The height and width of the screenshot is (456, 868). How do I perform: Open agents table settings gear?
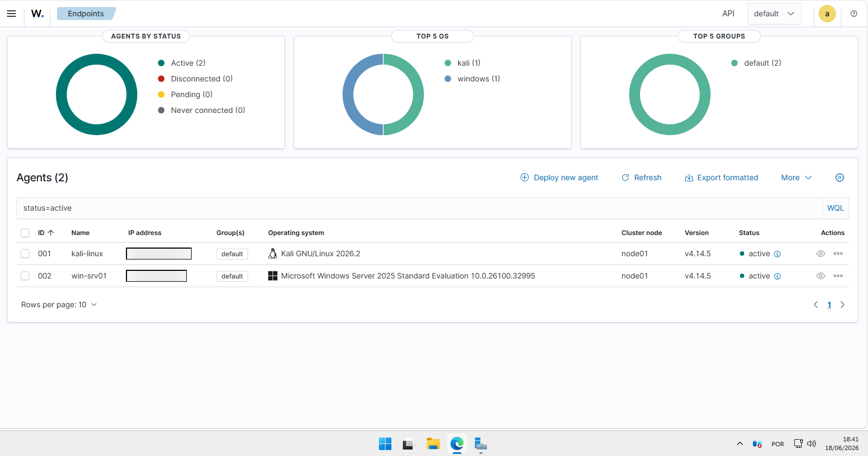tap(840, 178)
